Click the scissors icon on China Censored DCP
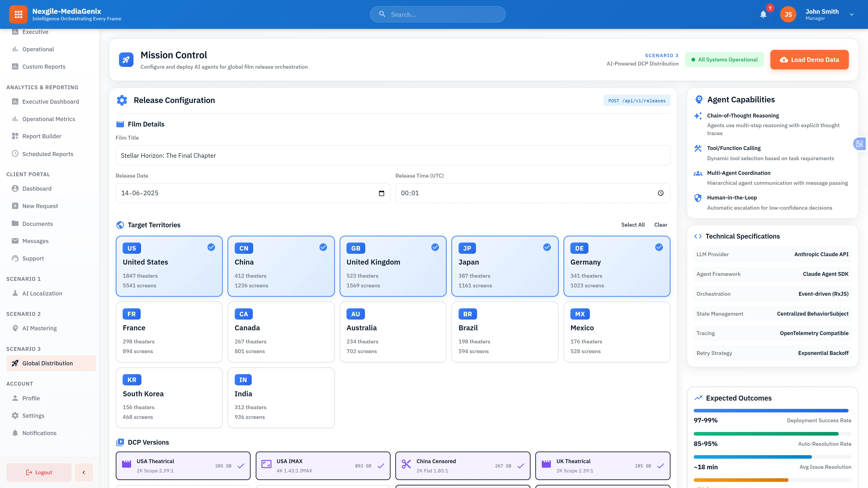The width and height of the screenshot is (868, 488). (406, 463)
